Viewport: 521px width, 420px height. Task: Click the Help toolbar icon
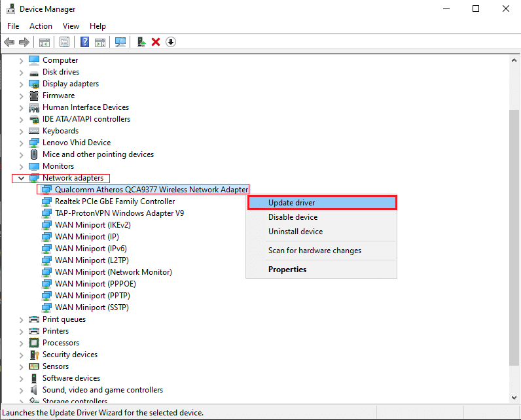point(84,42)
